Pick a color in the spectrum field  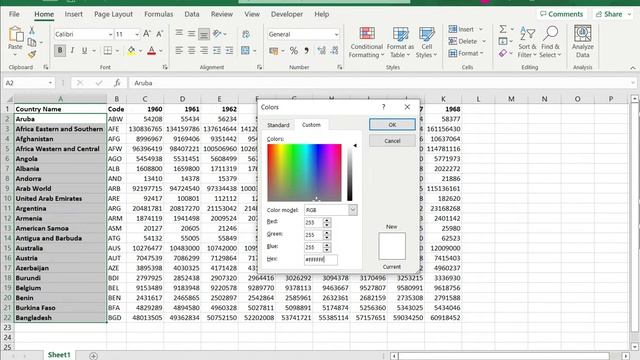tap(304, 172)
